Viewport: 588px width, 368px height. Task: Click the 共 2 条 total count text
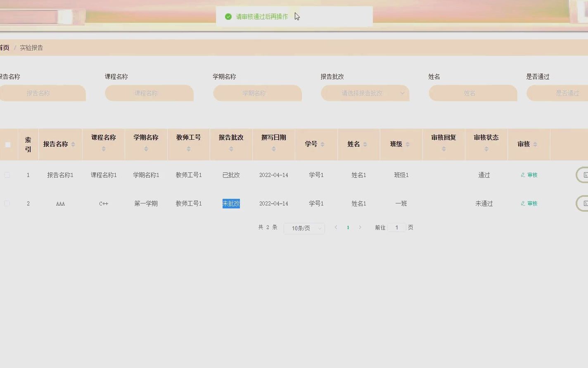coord(268,227)
